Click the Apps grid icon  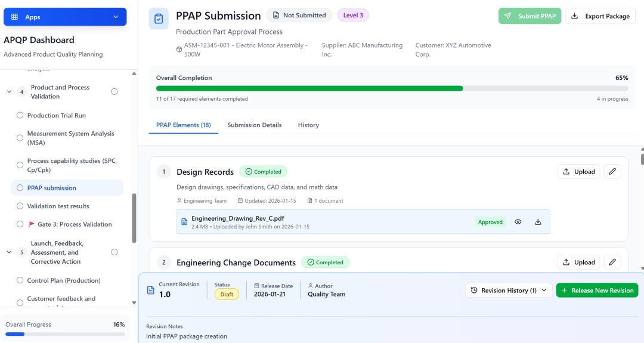pos(14,17)
